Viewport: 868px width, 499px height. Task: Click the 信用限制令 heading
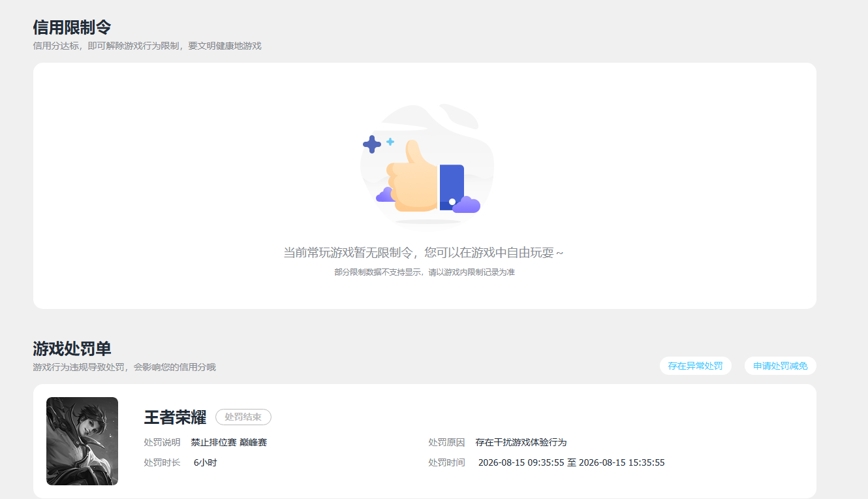[x=72, y=27]
